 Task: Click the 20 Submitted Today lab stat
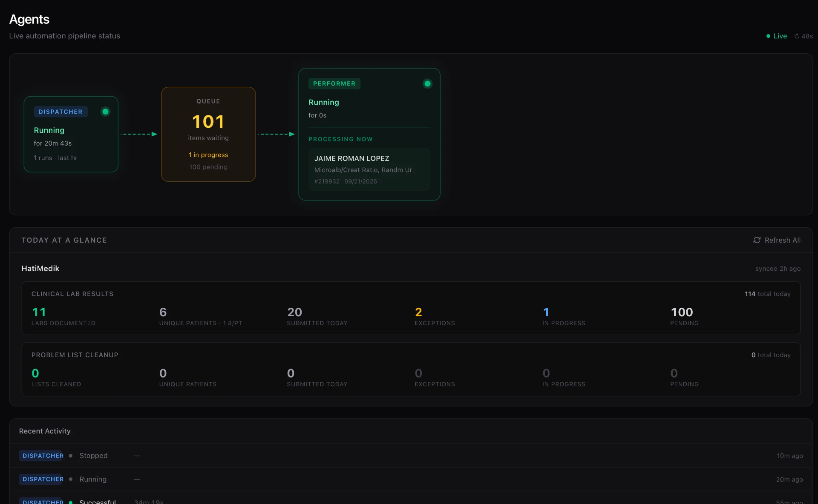tap(317, 317)
